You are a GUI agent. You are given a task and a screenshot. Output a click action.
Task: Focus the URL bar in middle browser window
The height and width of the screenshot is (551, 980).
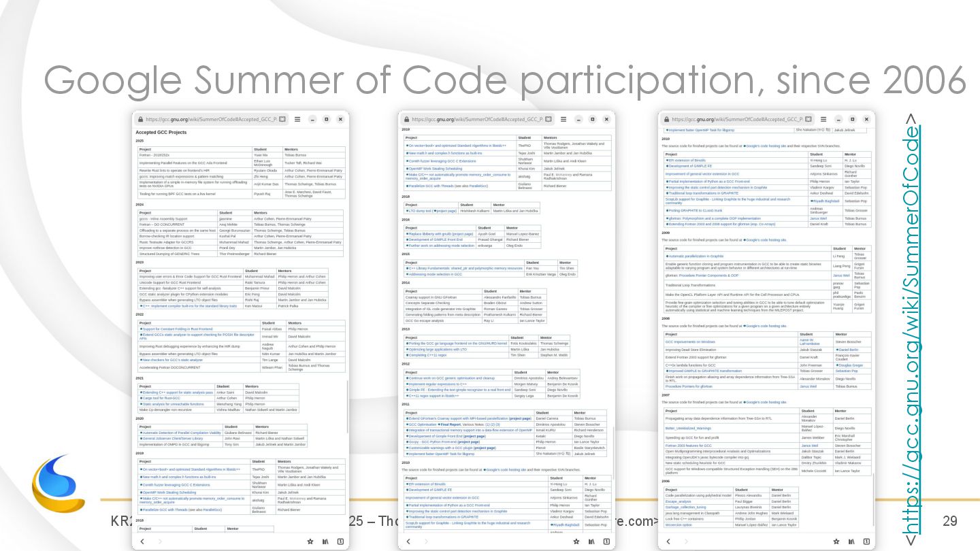pyautogui.click(x=478, y=119)
